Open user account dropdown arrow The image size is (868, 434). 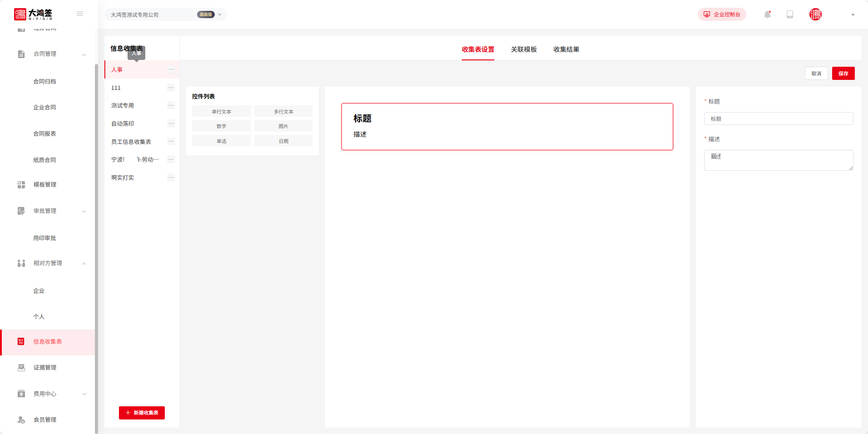click(853, 15)
